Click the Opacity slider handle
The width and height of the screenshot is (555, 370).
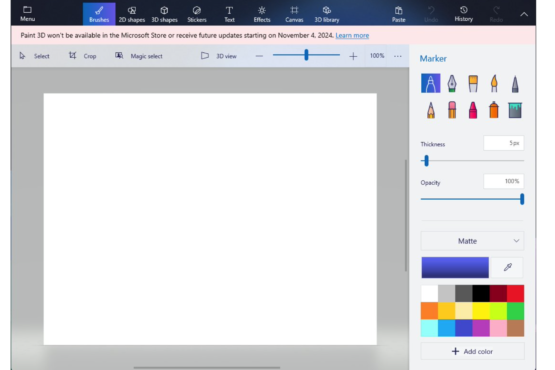tap(522, 199)
